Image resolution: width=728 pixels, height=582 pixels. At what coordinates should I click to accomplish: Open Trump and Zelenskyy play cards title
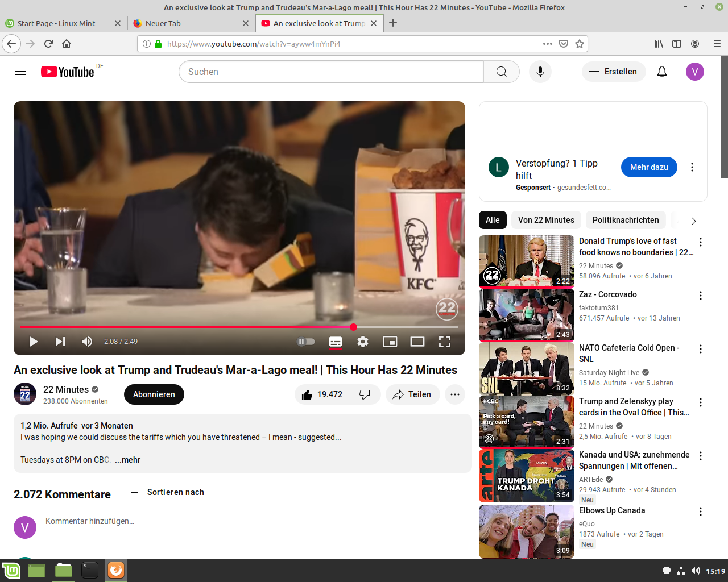pos(634,407)
